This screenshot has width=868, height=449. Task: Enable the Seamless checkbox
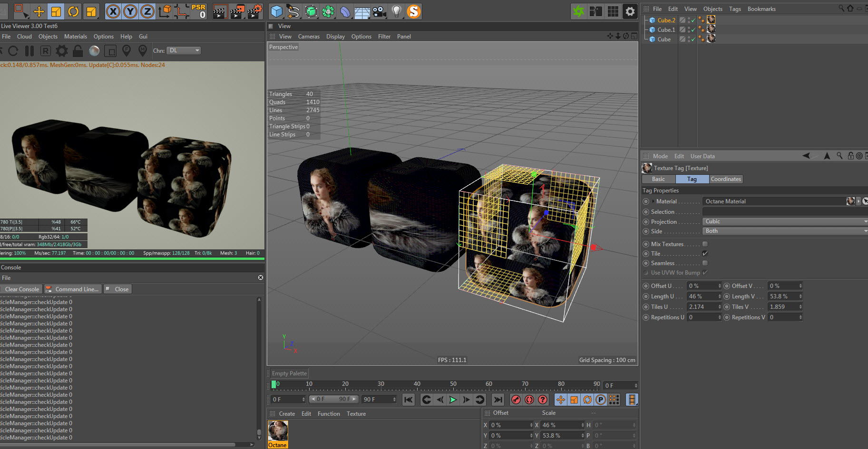705,263
